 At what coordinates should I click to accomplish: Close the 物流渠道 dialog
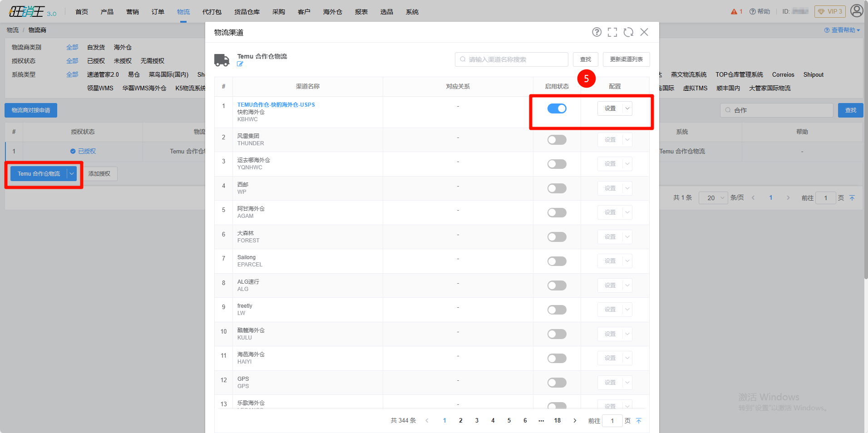click(644, 32)
